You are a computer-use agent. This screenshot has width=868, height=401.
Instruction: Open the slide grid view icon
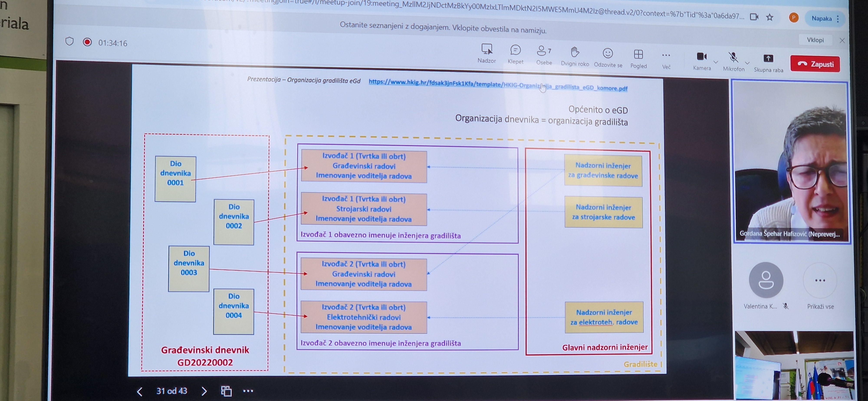[226, 391]
